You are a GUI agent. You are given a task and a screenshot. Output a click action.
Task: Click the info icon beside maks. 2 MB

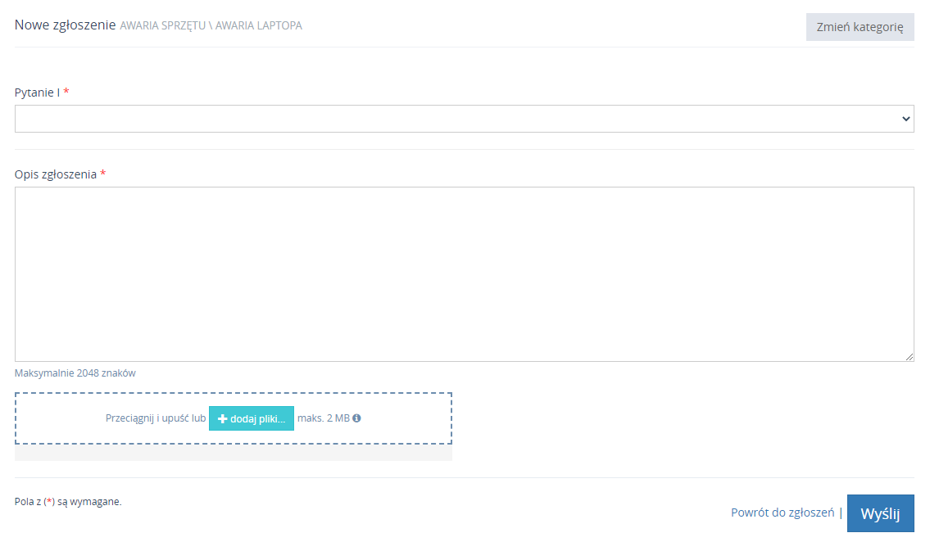(x=356, y=418)
